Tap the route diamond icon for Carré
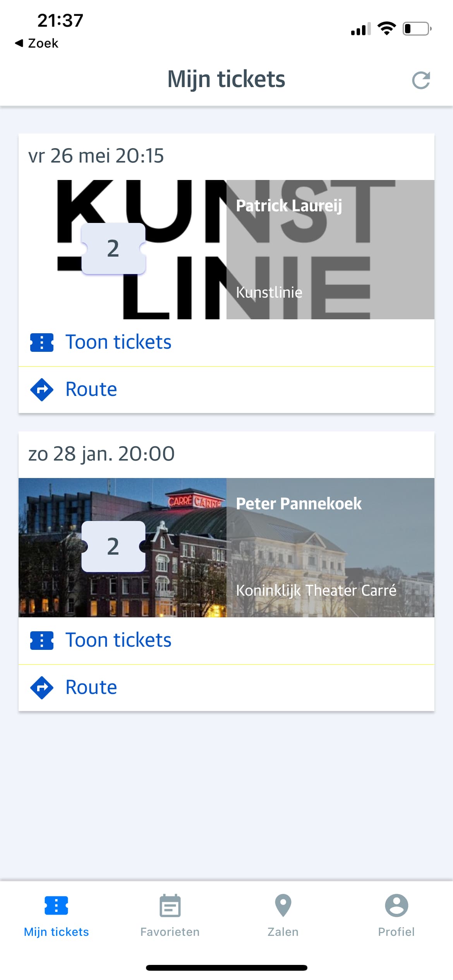The height and width of the screenshot is (980, 453). click(x=42, y=688)
